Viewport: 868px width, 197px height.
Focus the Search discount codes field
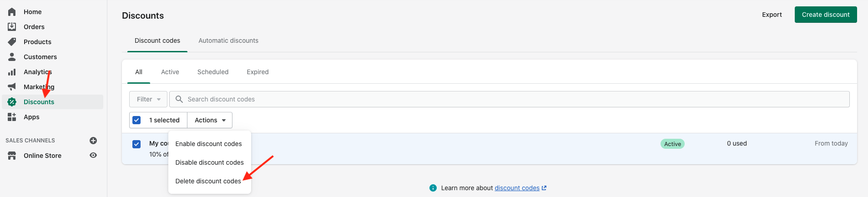coord(510,99)
